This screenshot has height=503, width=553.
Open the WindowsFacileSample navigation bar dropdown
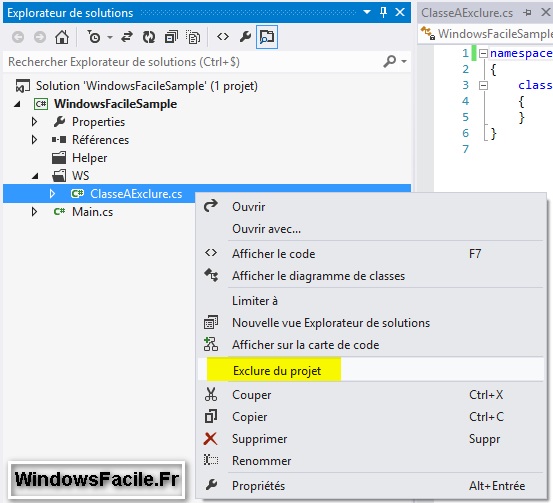486,34
